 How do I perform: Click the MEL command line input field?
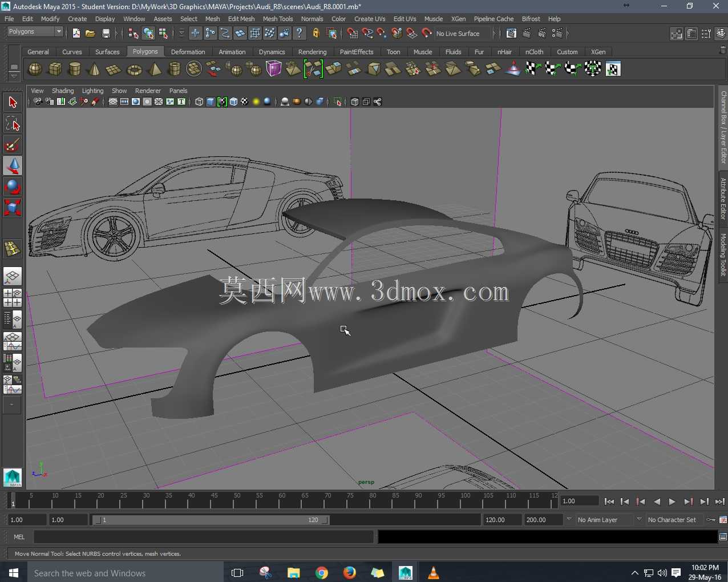[204, 537]
